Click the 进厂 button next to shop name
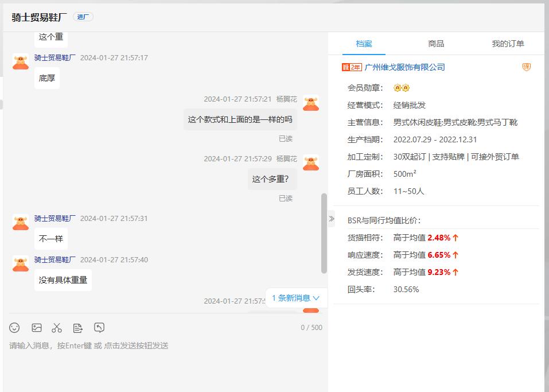549x392 pixels. coord(83,17)
